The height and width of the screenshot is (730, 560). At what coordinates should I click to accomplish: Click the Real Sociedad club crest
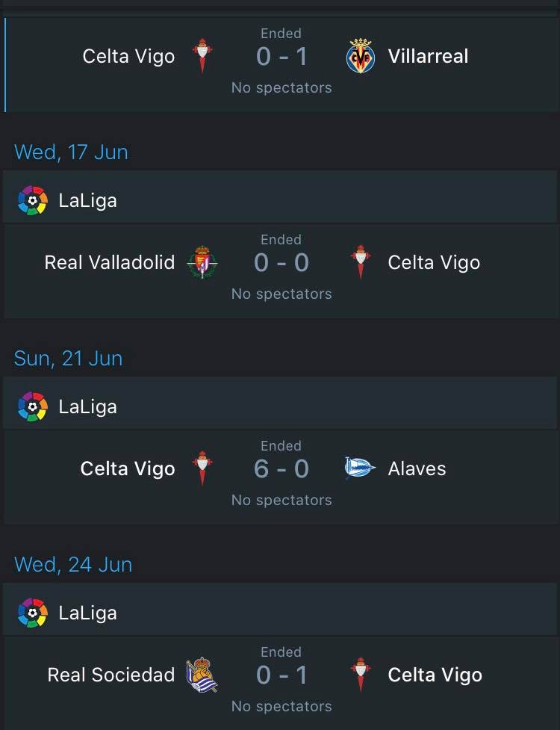(202, 675)
